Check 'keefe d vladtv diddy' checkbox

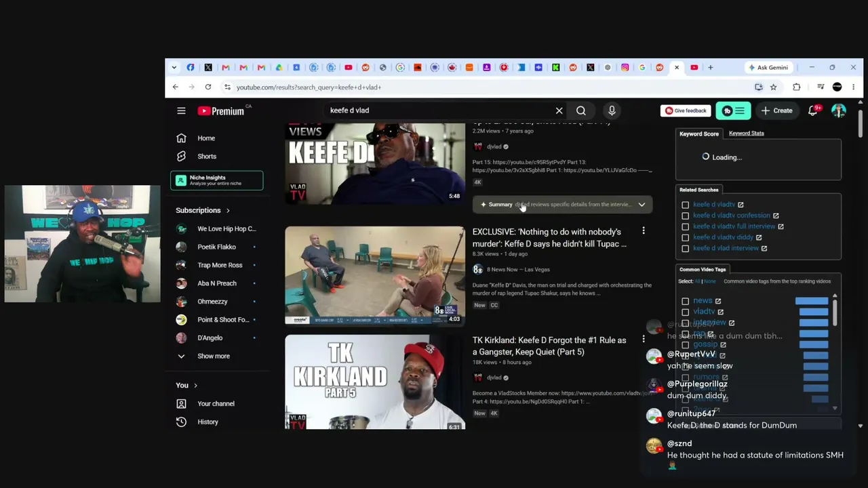click(685, 237)
